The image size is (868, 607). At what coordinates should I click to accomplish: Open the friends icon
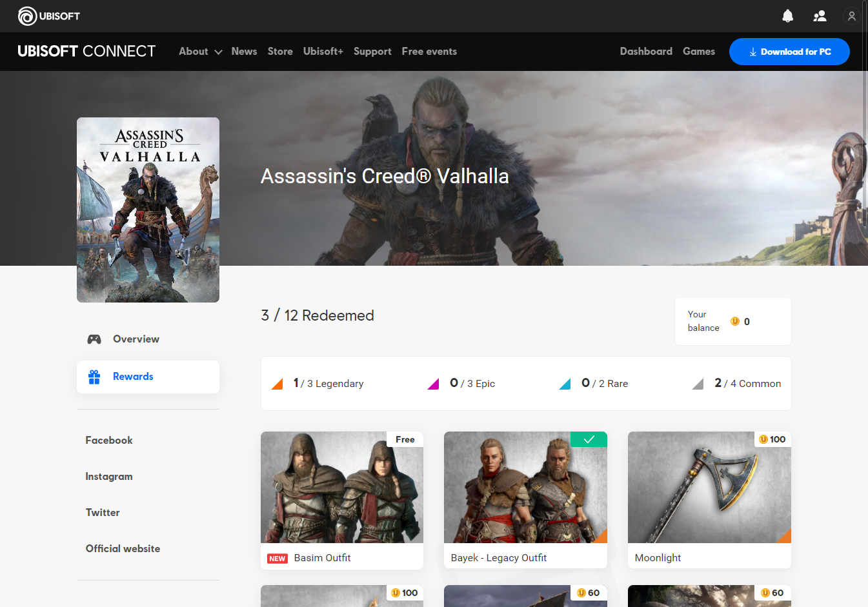[x=820, y=16]
